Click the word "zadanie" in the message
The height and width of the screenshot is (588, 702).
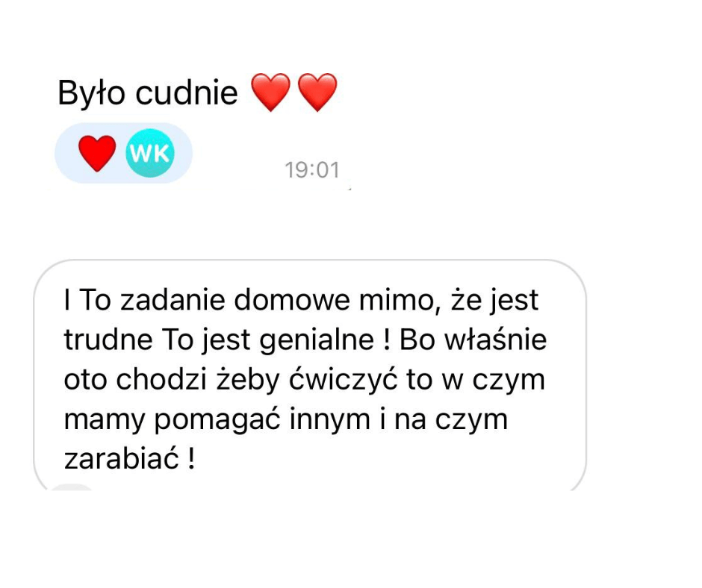coord(173,300)
